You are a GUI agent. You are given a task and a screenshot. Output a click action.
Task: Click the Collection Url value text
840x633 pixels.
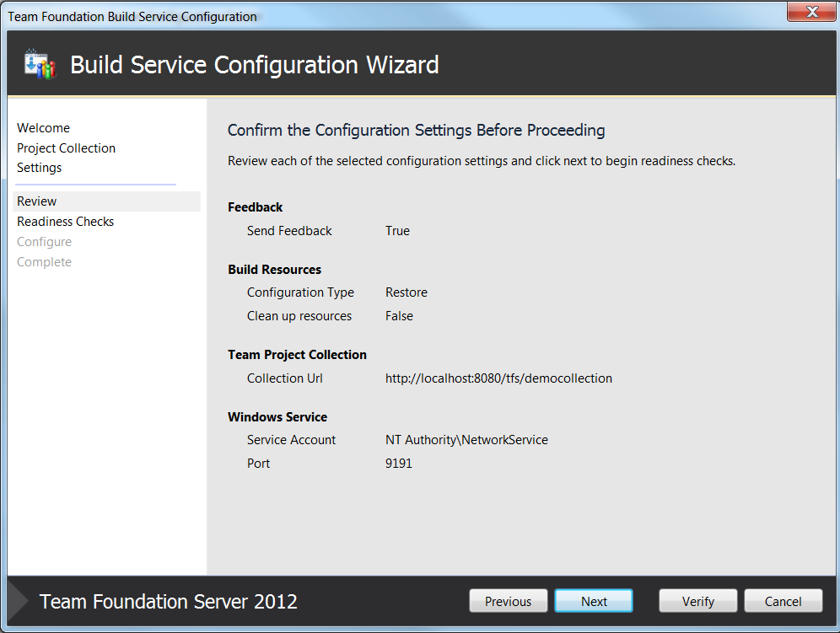[x=498, y=378]
